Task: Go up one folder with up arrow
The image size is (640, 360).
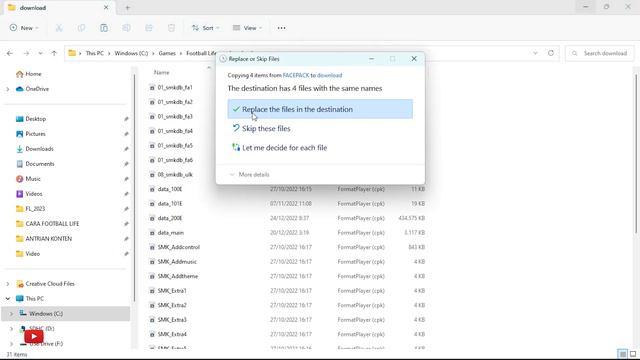Action: pos(54,53)
